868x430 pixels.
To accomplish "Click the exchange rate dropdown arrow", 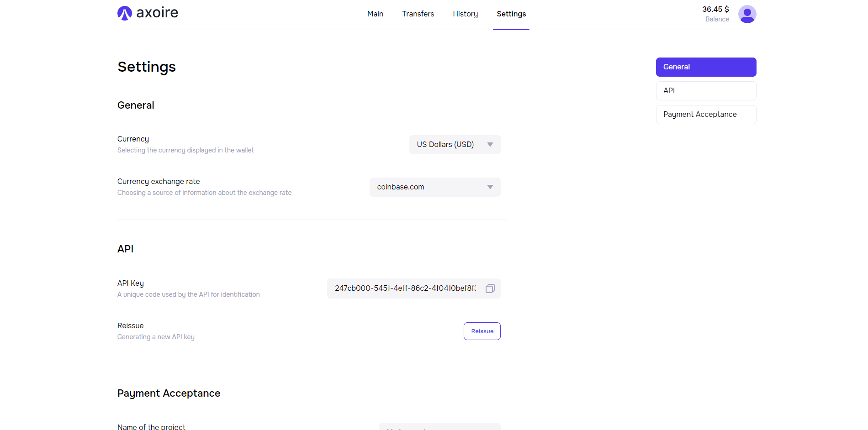I will click(490, 187).
